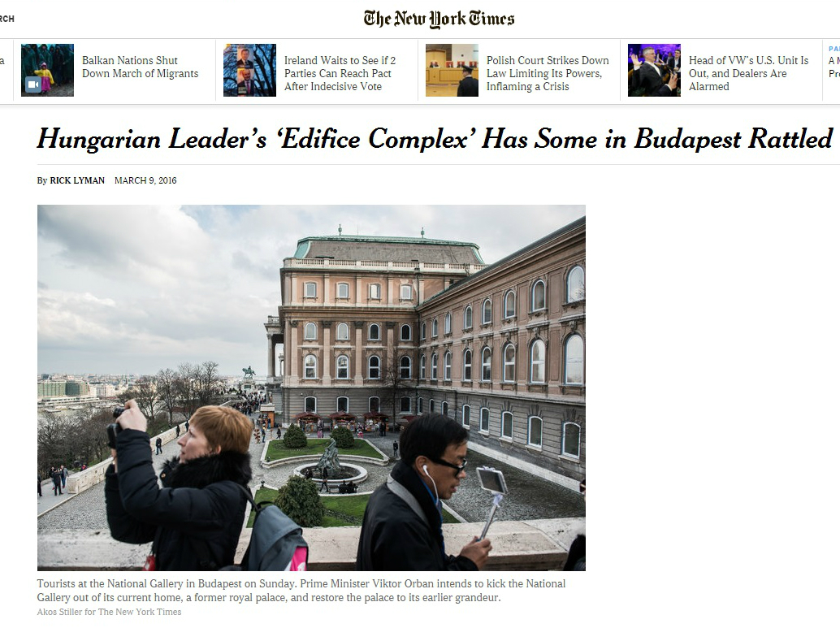
Task: Click the Polish court story thumbnail
Action: click(452, 70)
